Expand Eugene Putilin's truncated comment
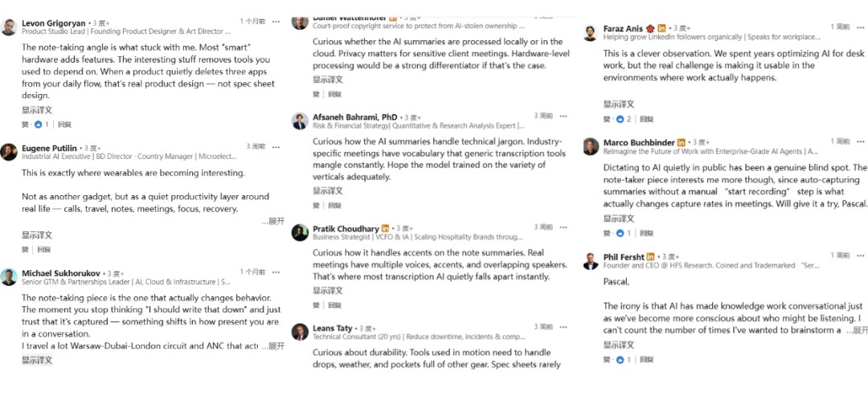The height and width of the screenshot is (396, 868). [273, 221]
